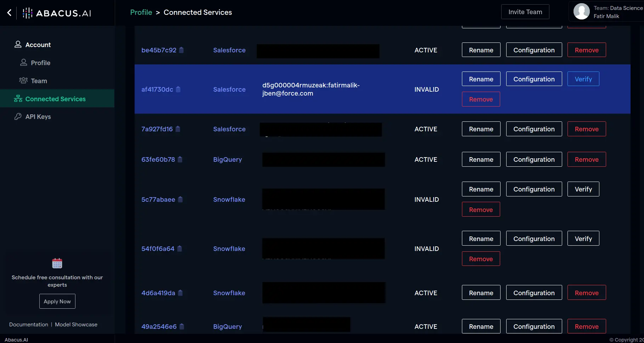Click the calendar consultation icon
This screenshot has height=343, width=644.
click(x=57, y=263)
